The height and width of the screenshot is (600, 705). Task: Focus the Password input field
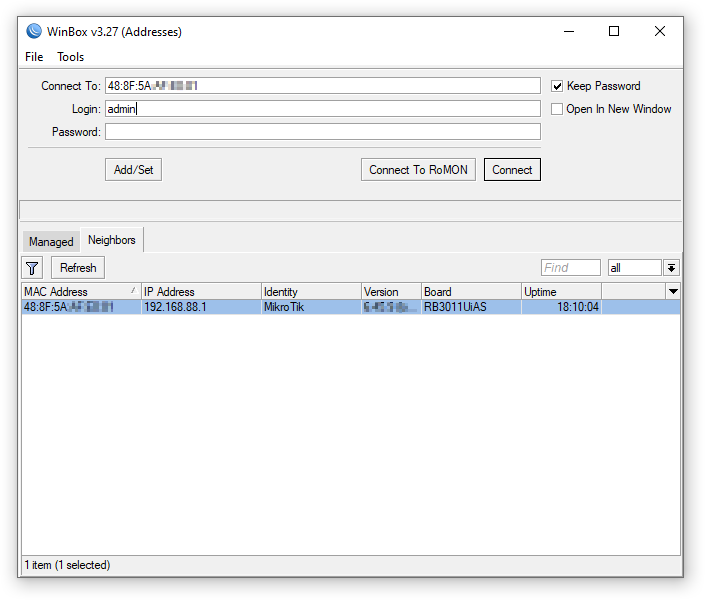click(323, 132)
